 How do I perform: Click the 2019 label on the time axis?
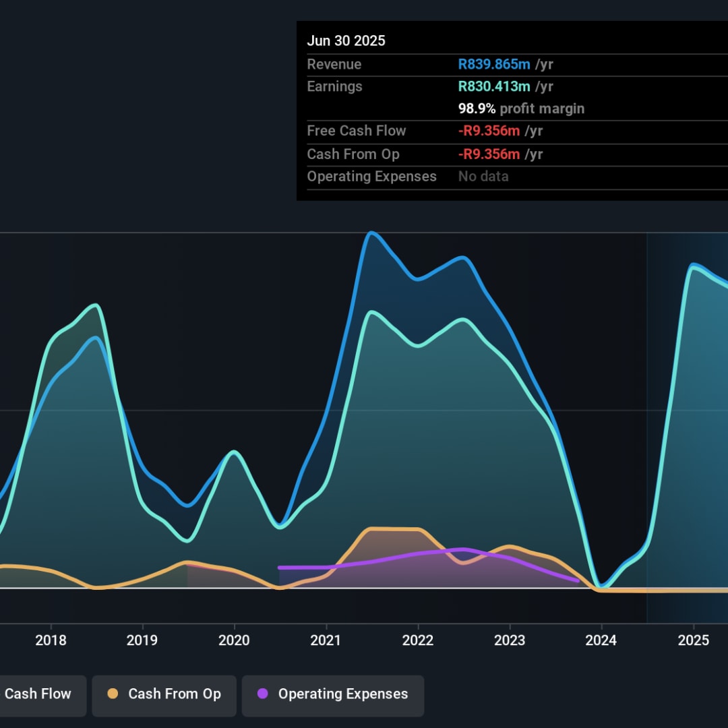click(x=142, y=640)
